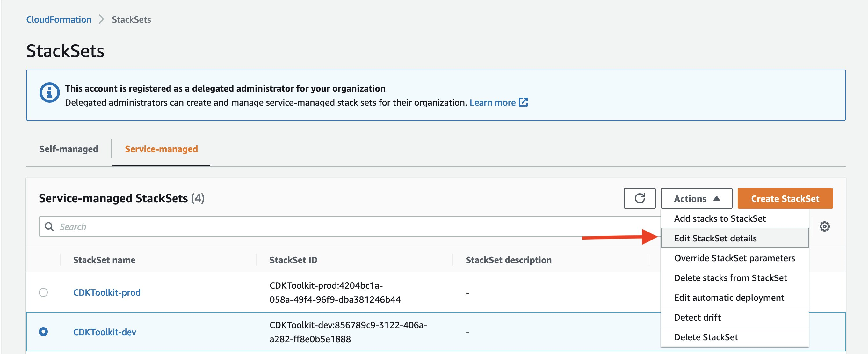Click the breadcrumb chevron after CloudFormation

[x=101, y=19]
